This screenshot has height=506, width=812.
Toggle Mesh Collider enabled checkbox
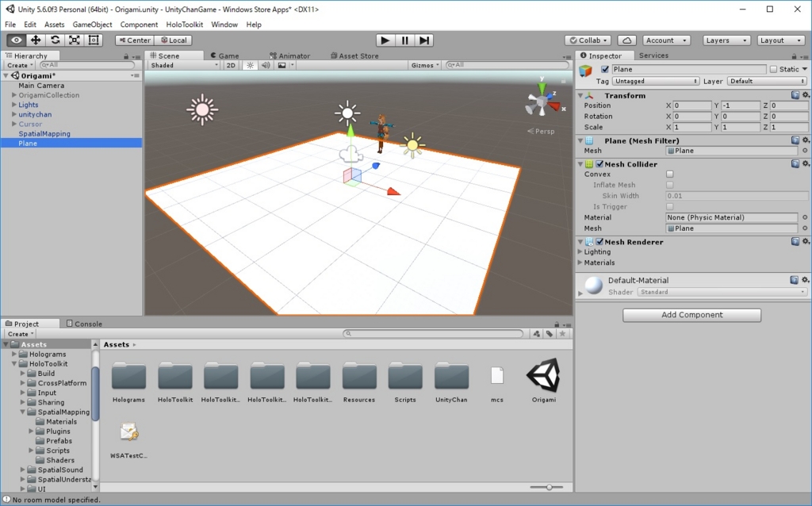point(599,163)
